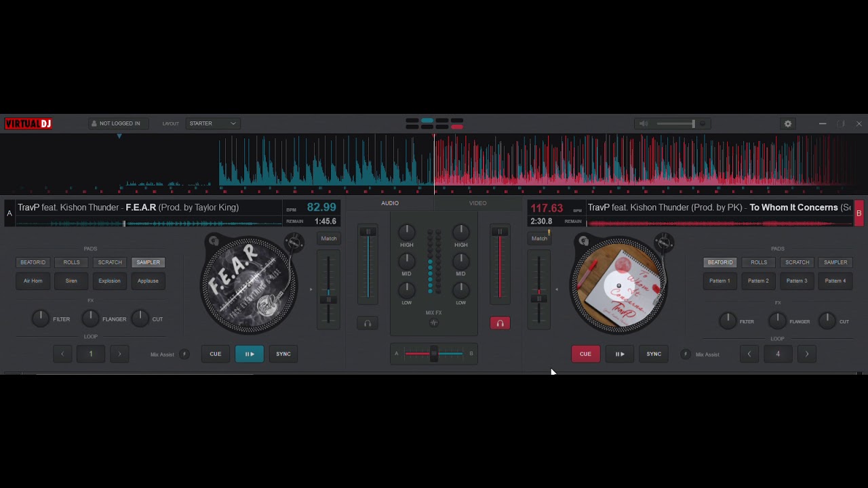The height and width of the screenshot is (488, 868).
Task: Halve deck A loop with left arrow
Action: (62, 354)
